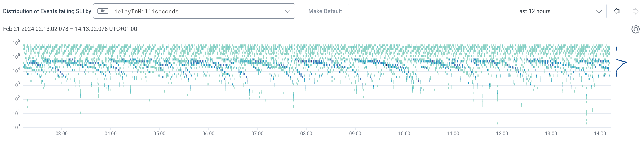
Task: Click the Feb 21 2024 date range text
Action: click(70, 29)
